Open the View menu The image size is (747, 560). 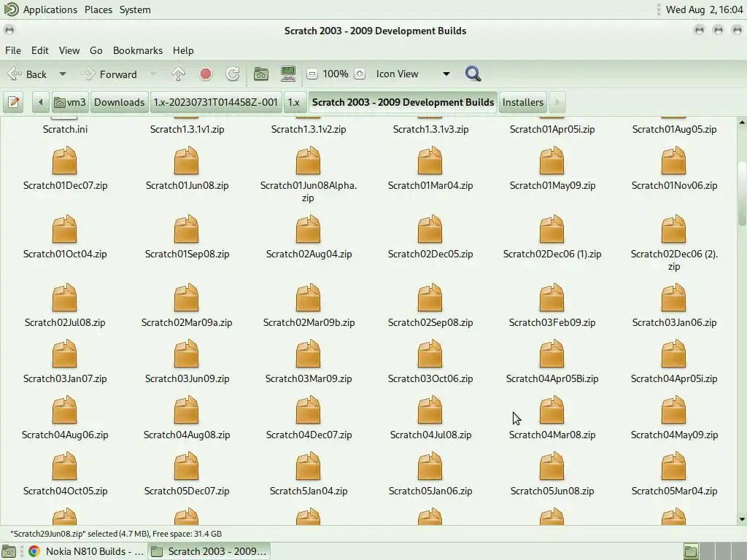click(69, 50)
